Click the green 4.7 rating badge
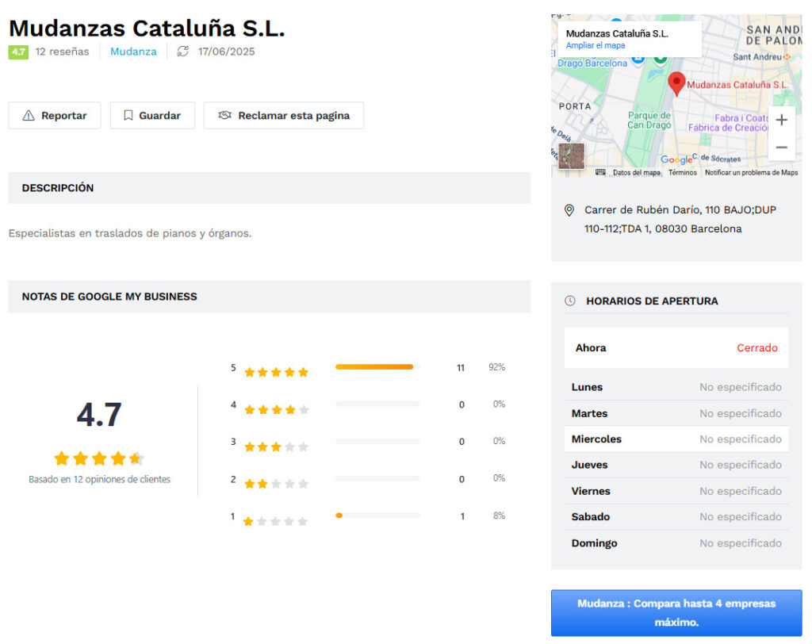812x644 pixels. 18,52
